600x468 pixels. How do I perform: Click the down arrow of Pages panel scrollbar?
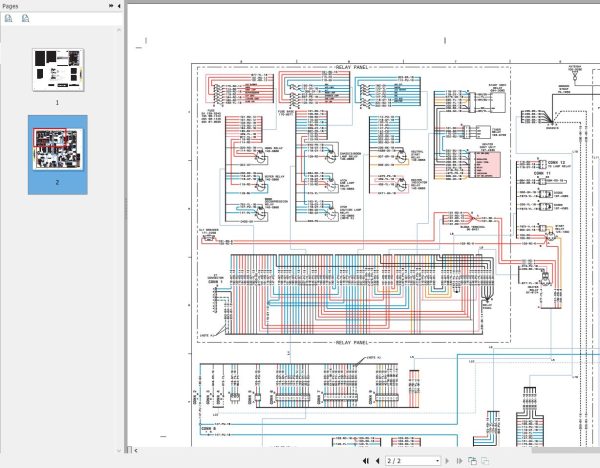click(x=119, y=450)
